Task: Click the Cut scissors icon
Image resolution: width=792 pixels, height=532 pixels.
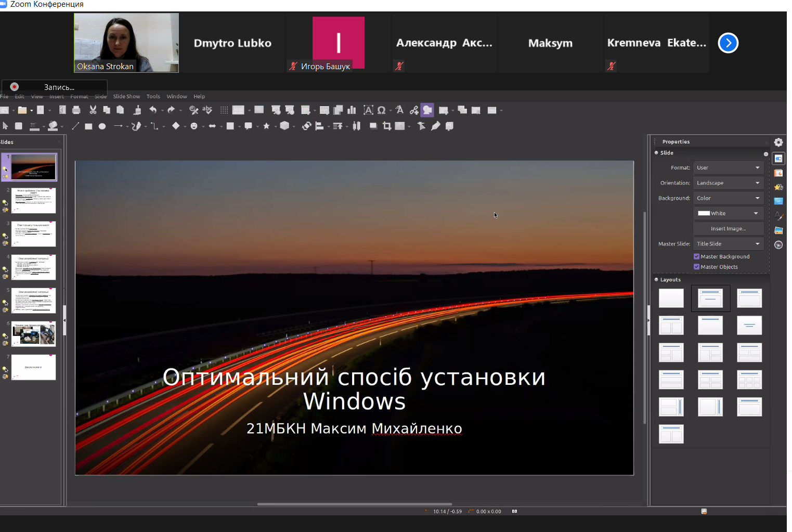Action: pos(93,110)
